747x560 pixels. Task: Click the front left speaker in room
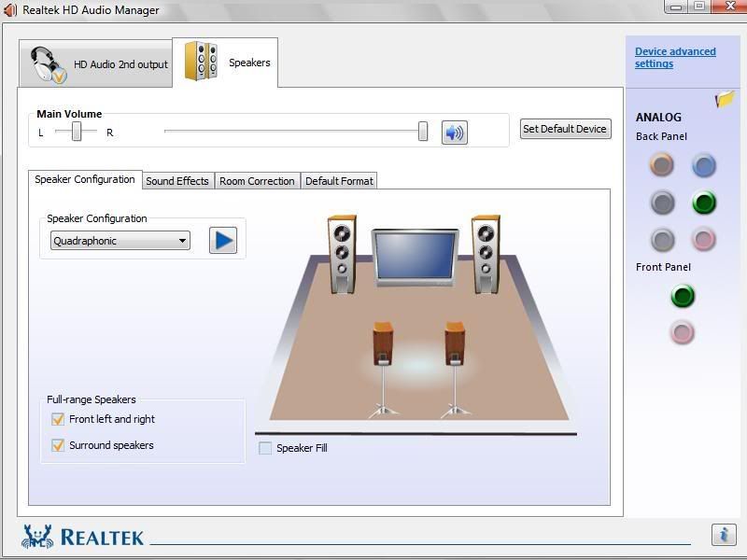point(342,254)
